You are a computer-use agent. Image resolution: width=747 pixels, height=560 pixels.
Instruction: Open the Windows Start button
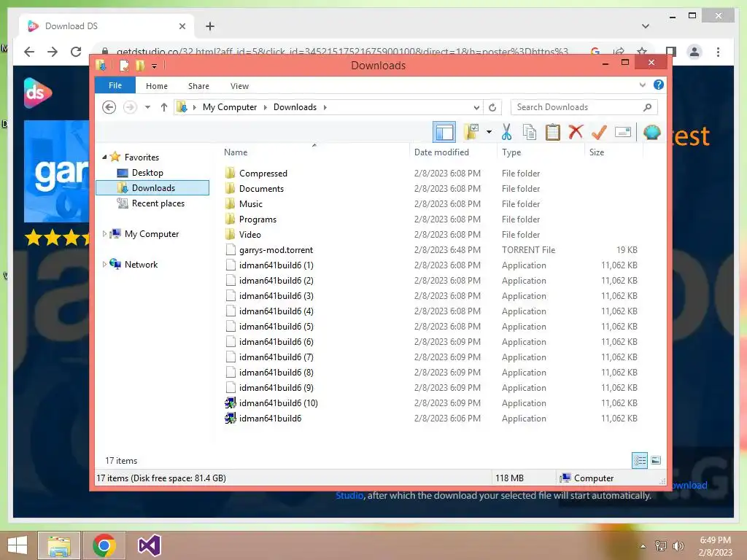[x=18, y=545]
